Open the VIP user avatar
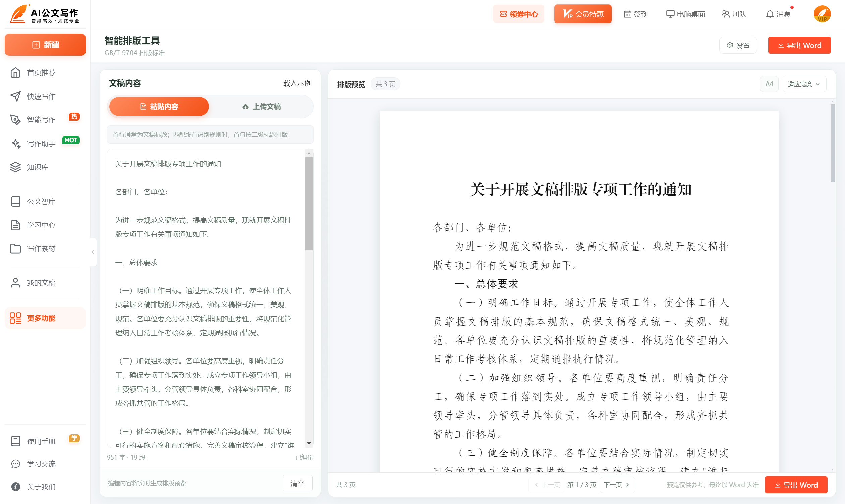Screen dimensions: 845x504 tap(822, 14)
